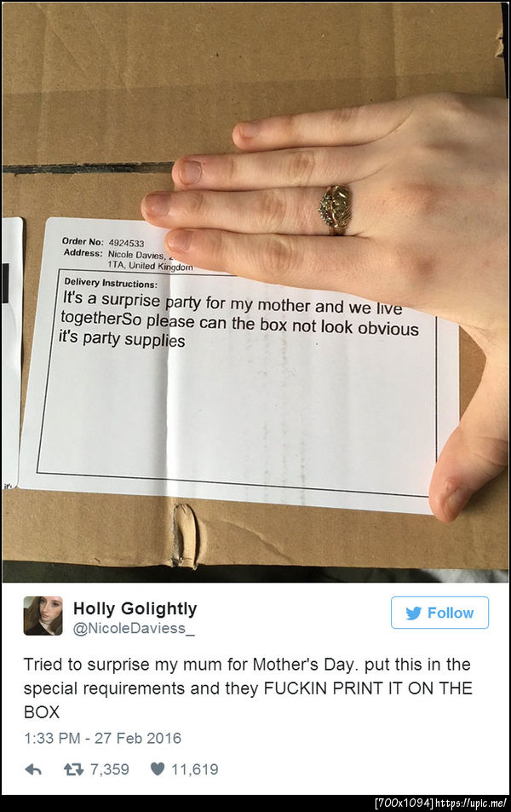Viewport: 511px width, 812px height.
Task: Follow Holly Golightly with the Follow button
Action: click(x=439, y=613)
